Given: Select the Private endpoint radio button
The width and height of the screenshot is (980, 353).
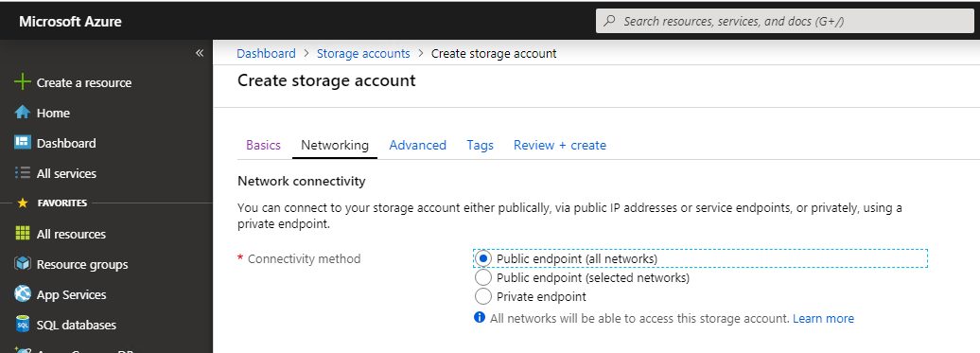Looking at the screenshot, I should pyautogui.click(x=482, y=296).
